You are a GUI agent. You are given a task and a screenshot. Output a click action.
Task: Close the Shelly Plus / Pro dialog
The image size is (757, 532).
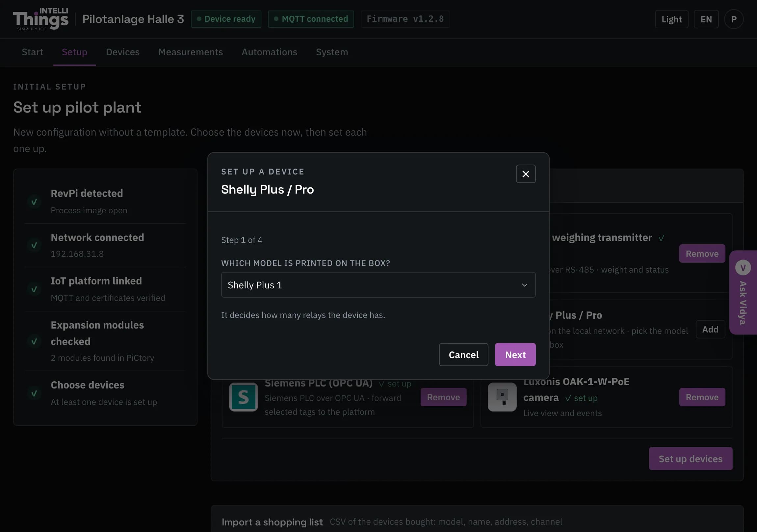[526, 174]
